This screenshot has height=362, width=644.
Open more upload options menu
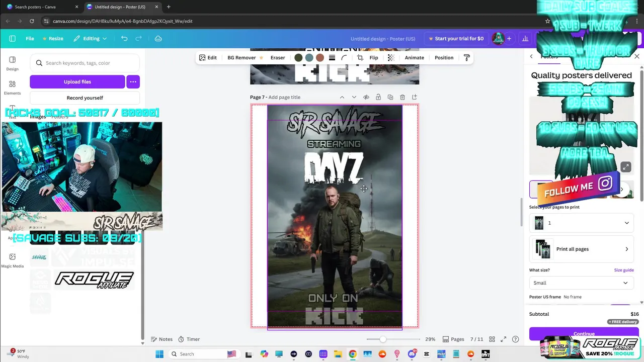pyautogui.click(x=133, y=81)
